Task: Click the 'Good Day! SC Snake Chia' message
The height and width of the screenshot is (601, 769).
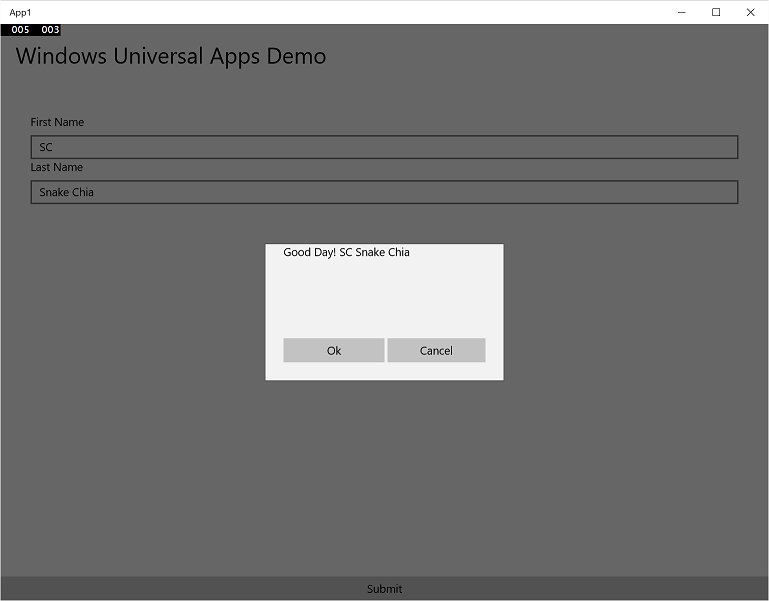Action: 346,252
